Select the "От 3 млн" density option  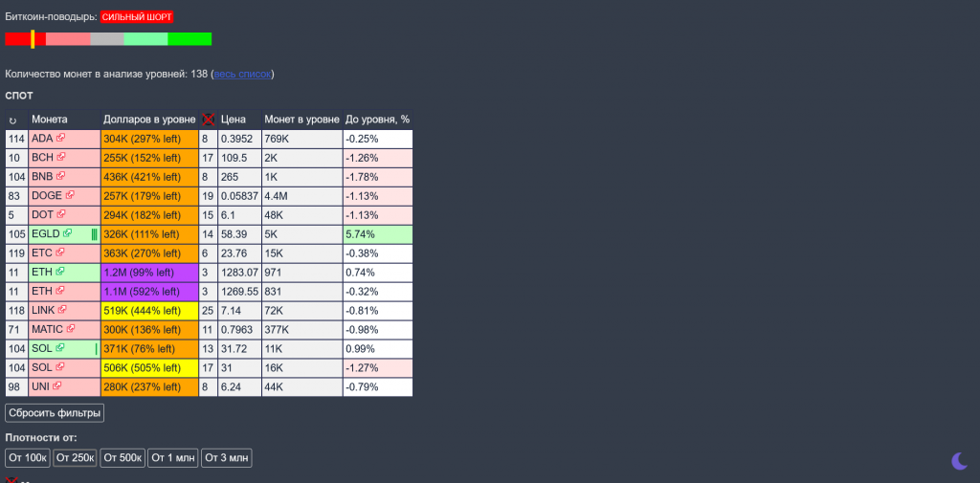(x=227, y=458)
